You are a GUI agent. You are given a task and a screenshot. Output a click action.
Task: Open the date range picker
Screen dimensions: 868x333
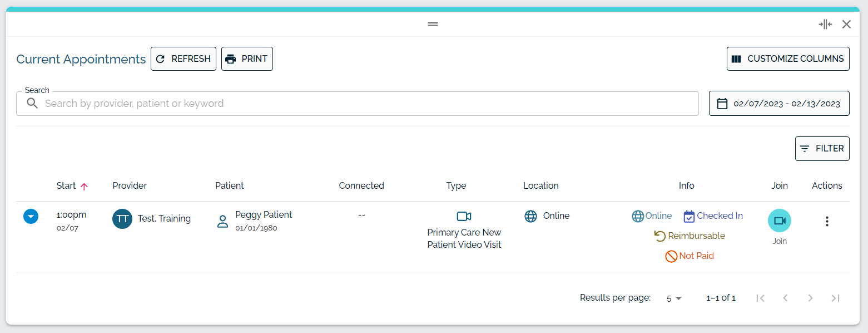tap(779, 104)
